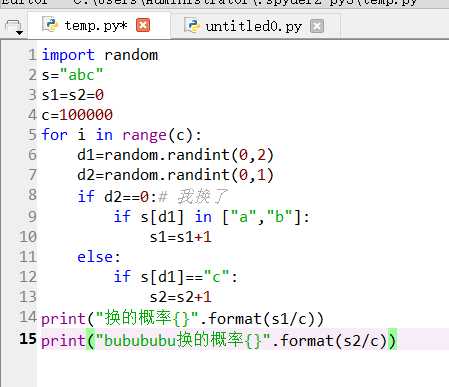Screen dimensions: 449x387
Task: Click 's2=s2+1' on line 13
Action: pyautogui.click(x=181, y=297)
